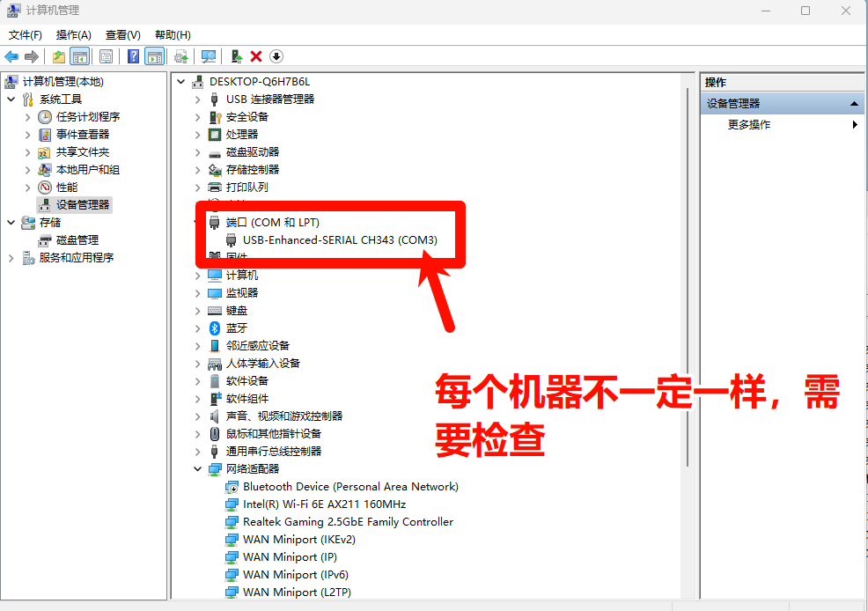This screenshot has height=611, width=868.
Task: Collapse the 网络适配器 category
Action: (197, 468)
